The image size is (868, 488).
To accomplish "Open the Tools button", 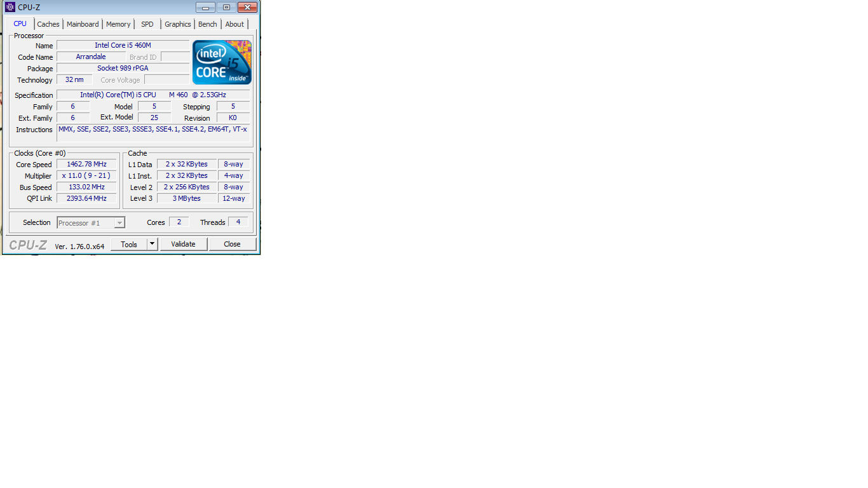I will (x=129, y=244).
